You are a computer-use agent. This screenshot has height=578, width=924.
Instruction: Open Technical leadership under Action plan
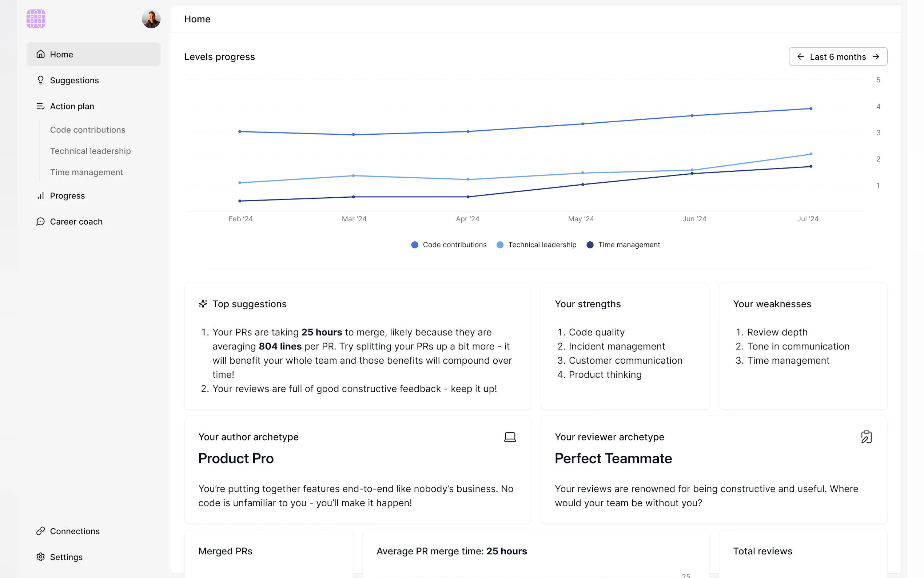click(x=90, y=151)
